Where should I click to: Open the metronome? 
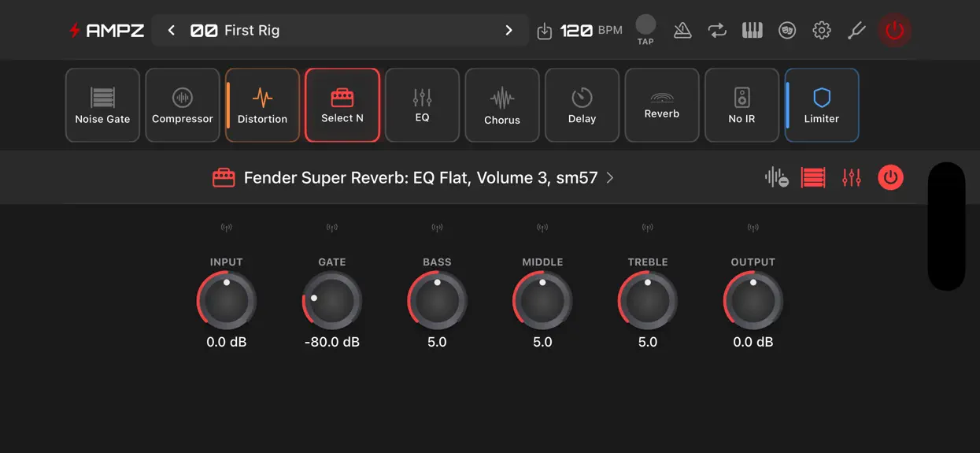[682, 30]
